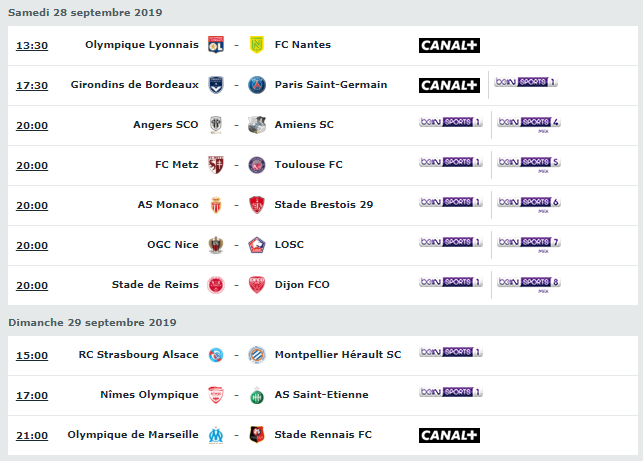Click the FC Nantes yellow crest
Image resolution: width=643 pixels, height=461 pixels.
257,45
